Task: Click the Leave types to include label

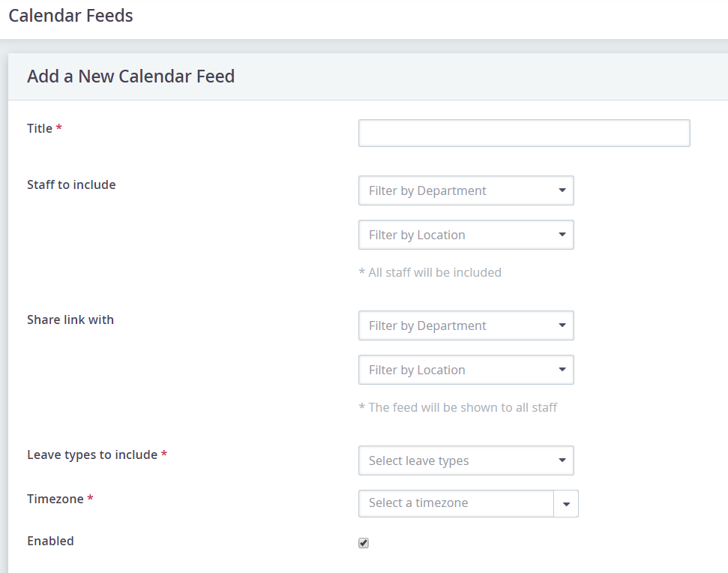Action: (x=92, y=454)
